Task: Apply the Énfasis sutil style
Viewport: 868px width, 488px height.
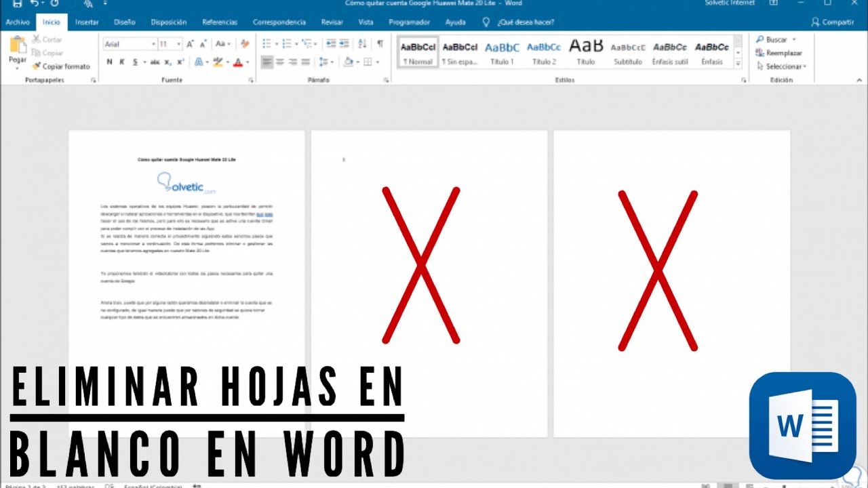Action: tap(670, 52)
